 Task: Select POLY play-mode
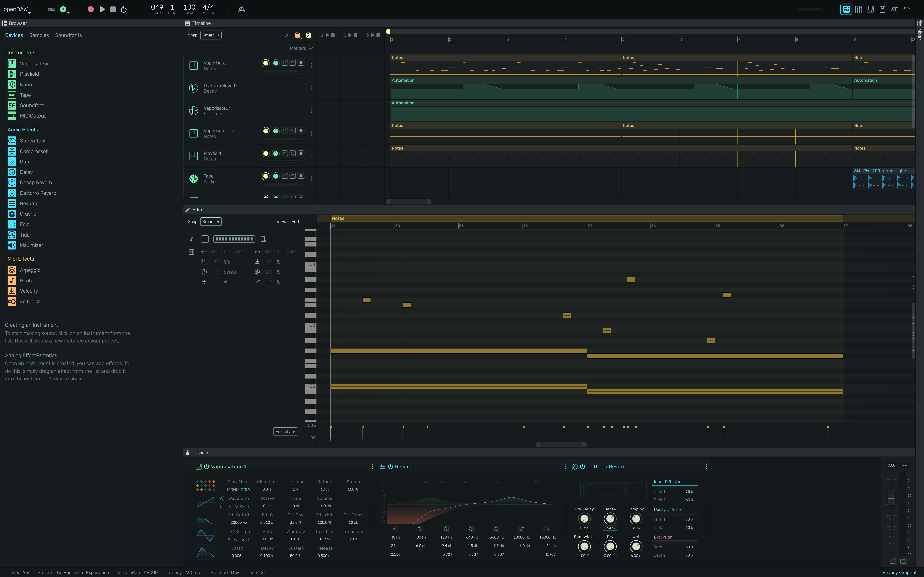click(x=245, y=490)
